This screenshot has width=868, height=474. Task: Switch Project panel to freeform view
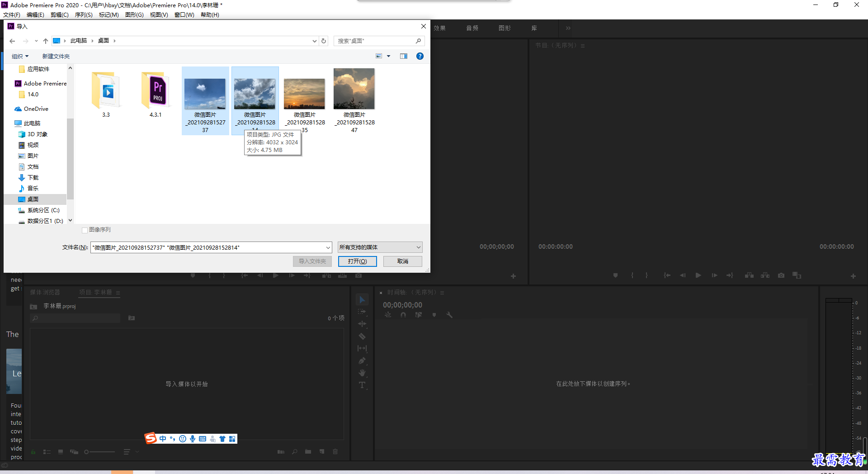74,452
